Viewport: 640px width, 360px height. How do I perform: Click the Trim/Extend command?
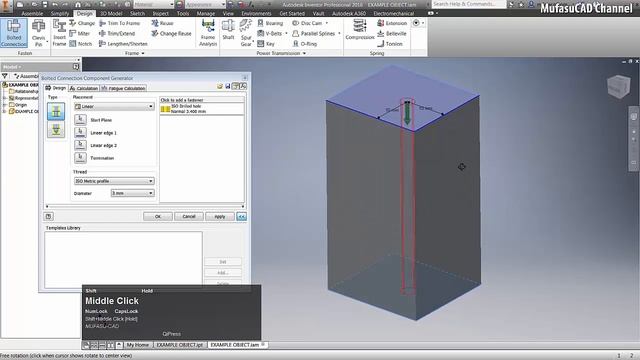117,33
